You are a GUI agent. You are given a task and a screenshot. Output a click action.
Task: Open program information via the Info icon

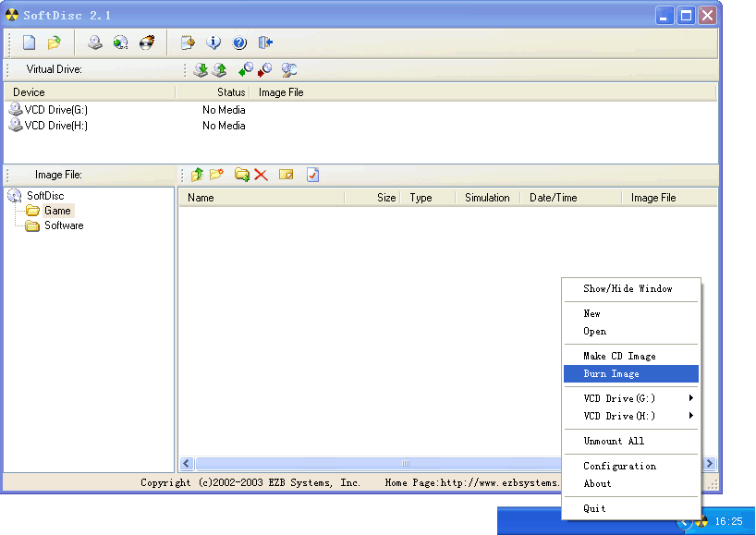point(212,42)
